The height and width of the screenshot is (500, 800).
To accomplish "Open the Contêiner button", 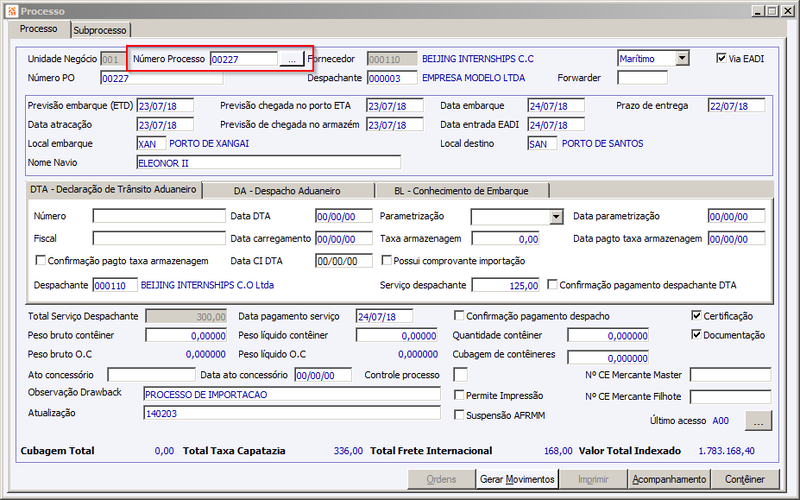I will click(x=745, y=479).
